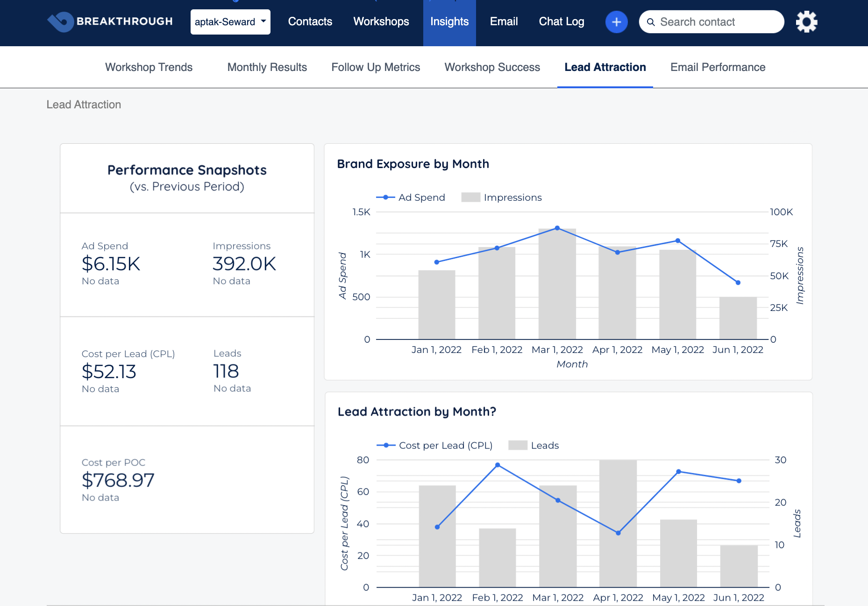Click the Lead Attraction breadcrumb heading
Image resolution: width=868 pixels, height=606 pixels.
tap(84, 104)
